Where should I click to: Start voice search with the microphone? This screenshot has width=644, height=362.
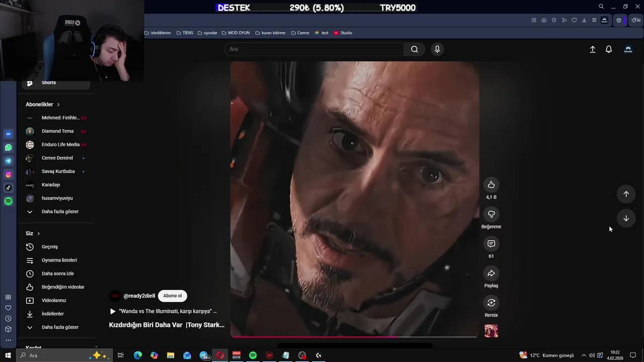coord(437,49)
